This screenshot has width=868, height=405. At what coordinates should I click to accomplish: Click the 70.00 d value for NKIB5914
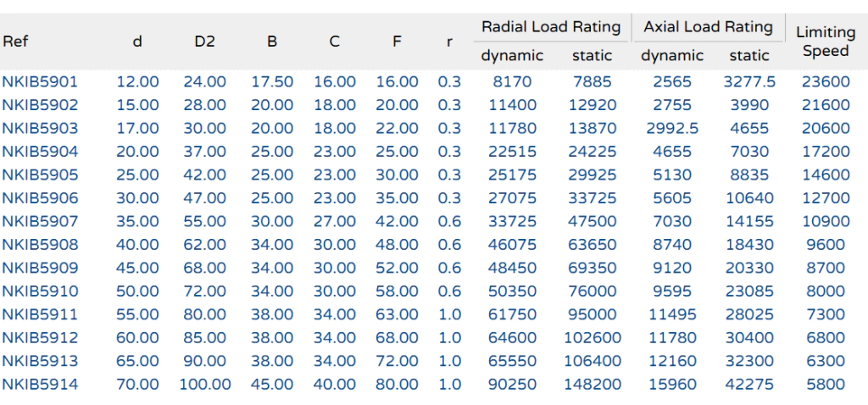(x=137, y=384)
